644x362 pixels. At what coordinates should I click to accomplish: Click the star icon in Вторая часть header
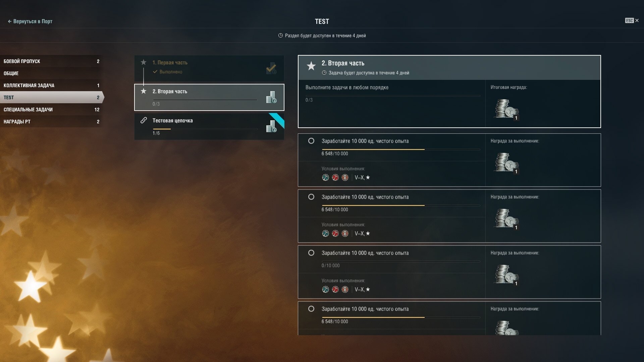(x=311, y=66)
